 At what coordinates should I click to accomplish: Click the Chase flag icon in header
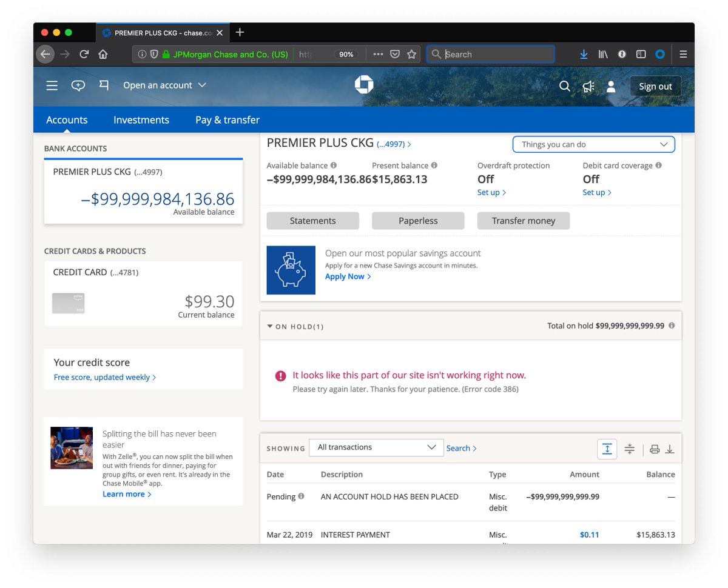click(104, 85)
